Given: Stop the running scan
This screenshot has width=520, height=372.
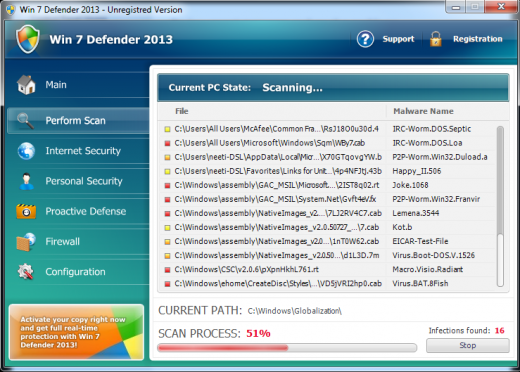Looking at the screenshot, I should [468, 345].
